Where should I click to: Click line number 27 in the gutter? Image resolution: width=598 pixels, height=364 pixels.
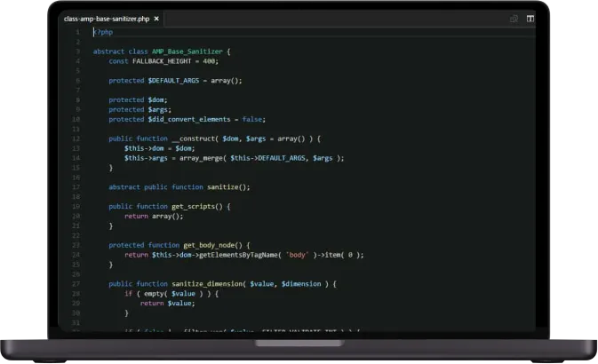(76, 283)
